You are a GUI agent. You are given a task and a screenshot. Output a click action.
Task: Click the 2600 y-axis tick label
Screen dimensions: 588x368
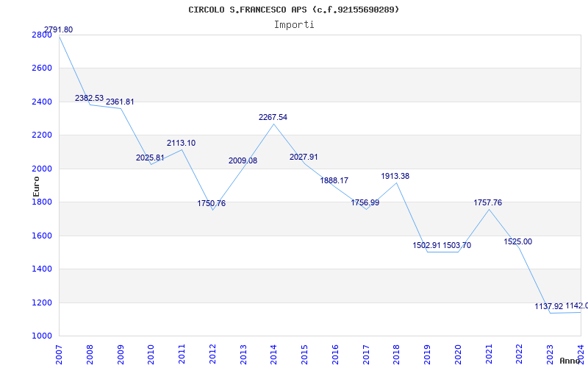(41, 68)
